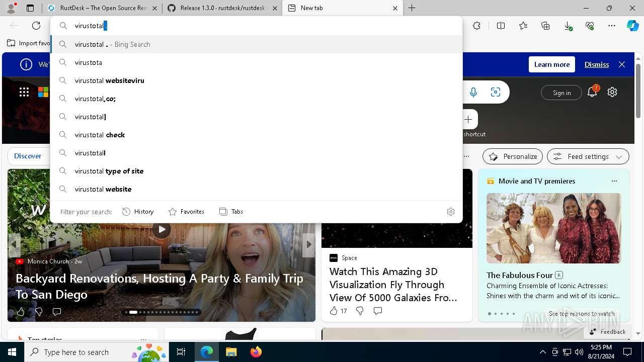Open comments on Space article
Image resolution: width=644 pixels, height=362 pixels.
click(x=378, y=311)
